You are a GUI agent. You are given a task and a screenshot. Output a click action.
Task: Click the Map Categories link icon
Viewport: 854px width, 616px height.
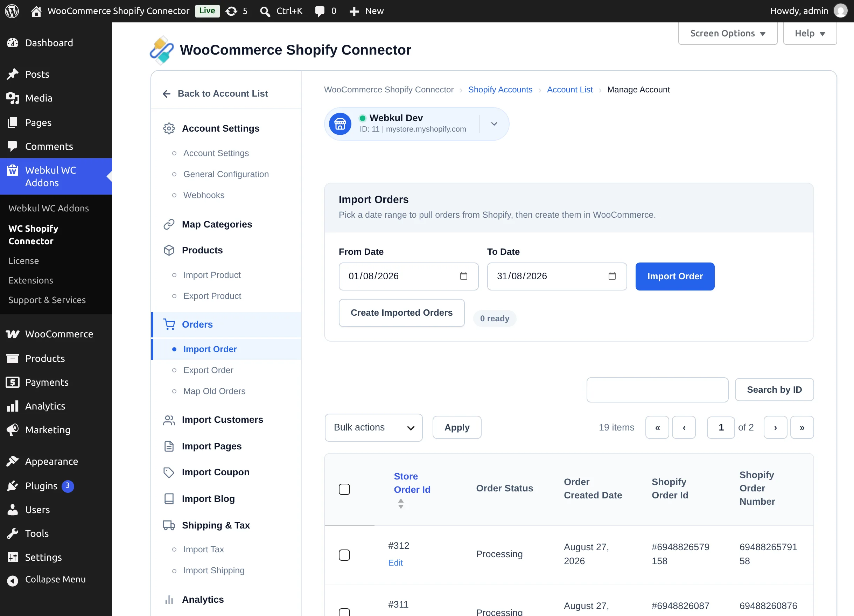point(169,224)
